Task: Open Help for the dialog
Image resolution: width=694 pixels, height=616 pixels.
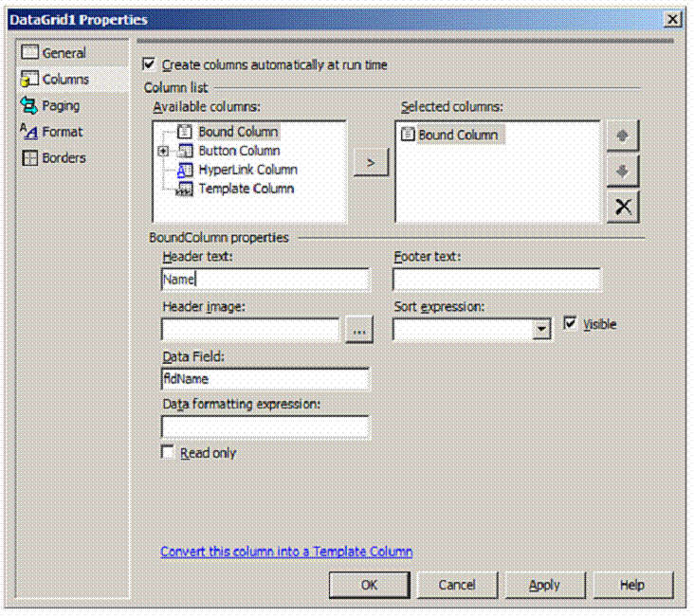Action: click(x=632, y=586)
